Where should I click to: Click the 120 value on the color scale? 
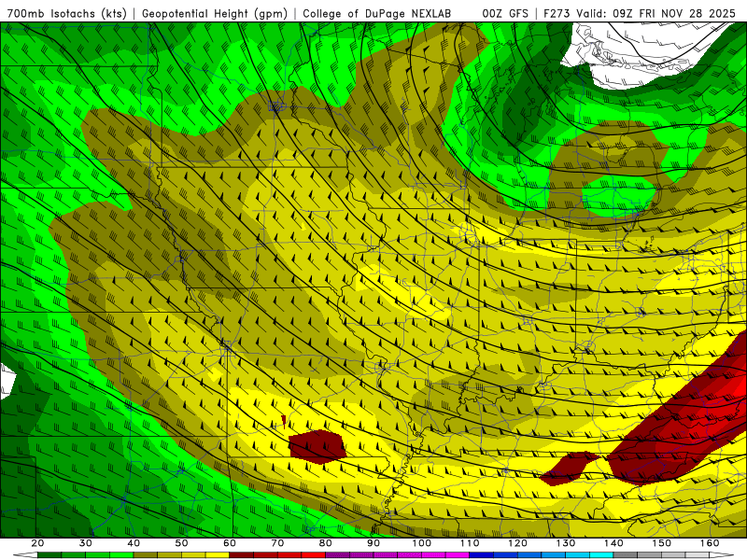pyautogui.click(x=517, y=543)
